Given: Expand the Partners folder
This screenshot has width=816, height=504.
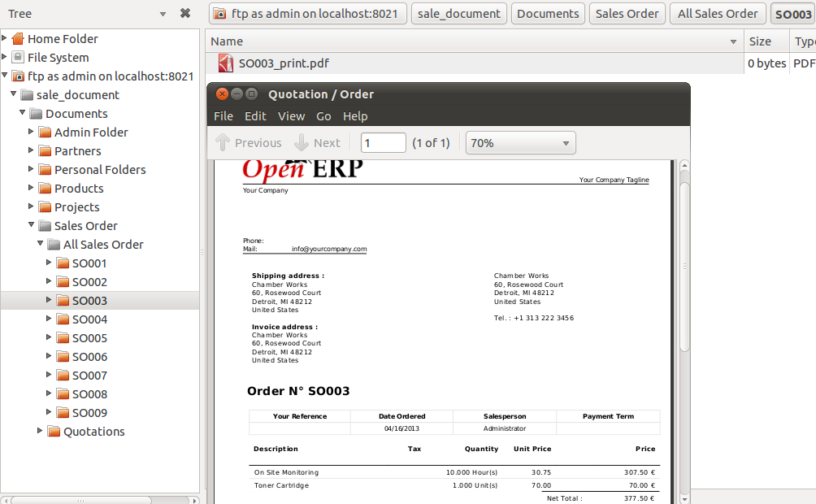Looking at the screenshot, I should pyautogui.click(x=31, y=151).
